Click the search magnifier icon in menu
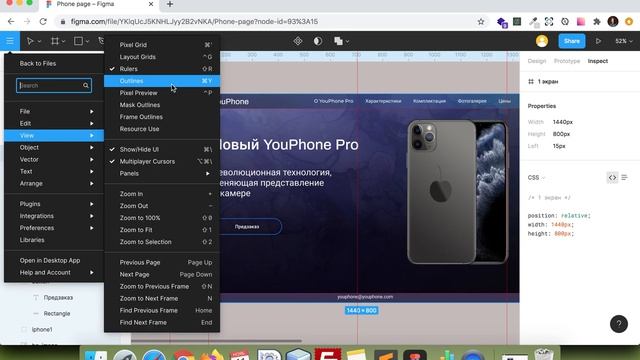This screenshot has width=640, height=360. (86, 86)
